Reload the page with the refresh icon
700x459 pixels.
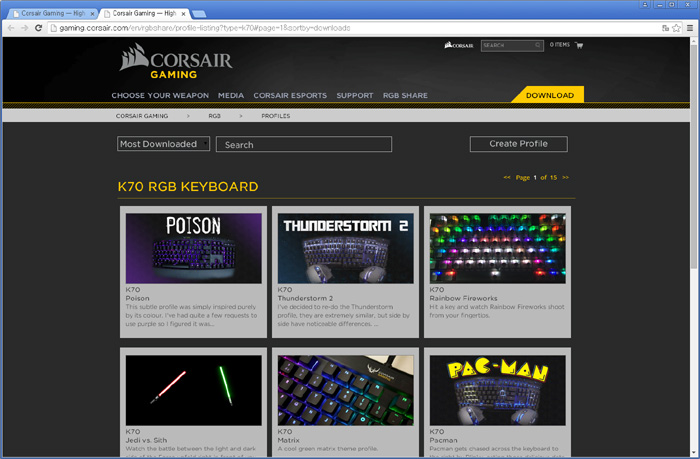(38, 28)
